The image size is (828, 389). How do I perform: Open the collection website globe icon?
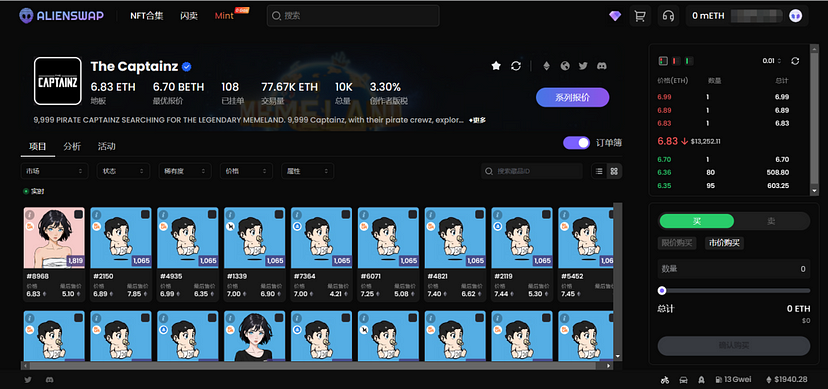click(565, 66)
